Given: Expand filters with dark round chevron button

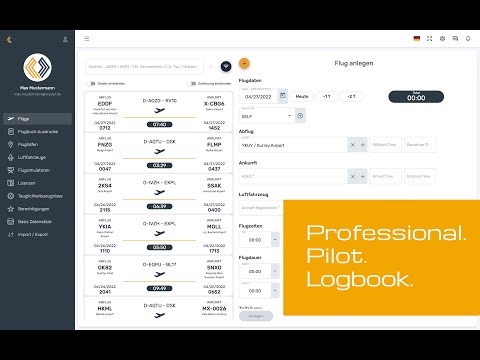Looking at the screenshot, I should coord(226,66).
